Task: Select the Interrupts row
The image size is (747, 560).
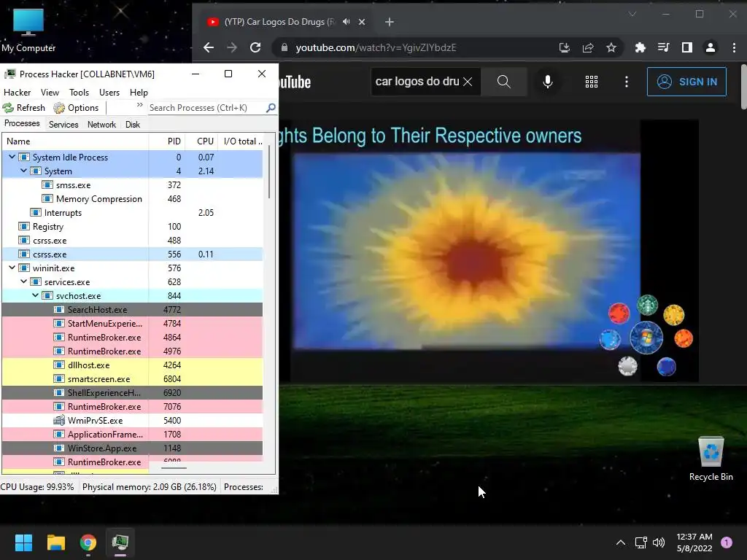Action: (133, 212)
